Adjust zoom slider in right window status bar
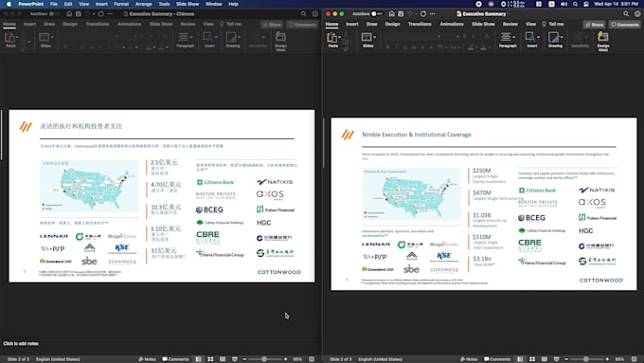Viewport: 644px width, 363px height. pyautogui.click(x=586, y=359)
